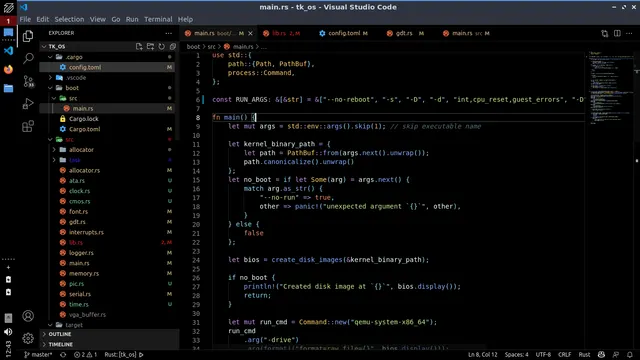
Task: Open Explorer panel more actions menu
Action: coord(169,33)
